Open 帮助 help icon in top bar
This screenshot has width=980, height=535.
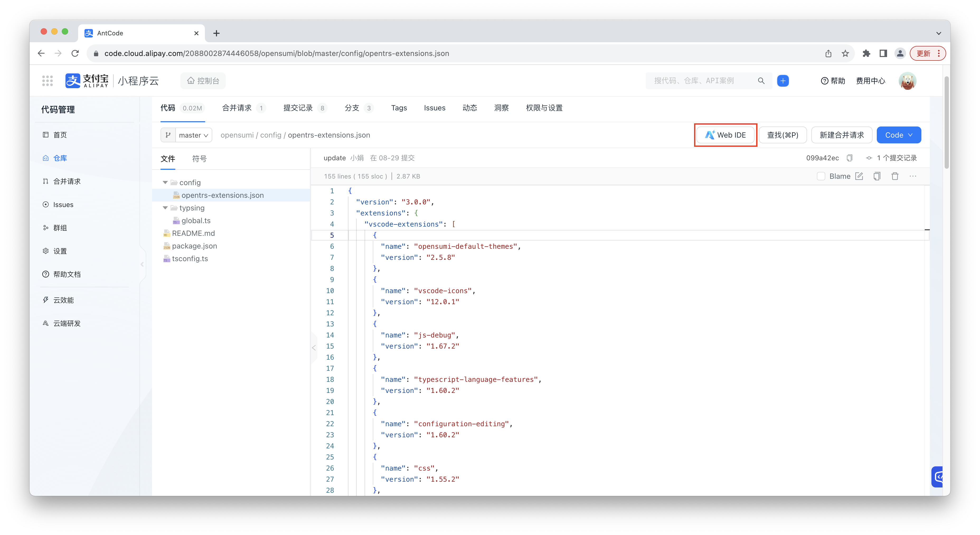833,81
